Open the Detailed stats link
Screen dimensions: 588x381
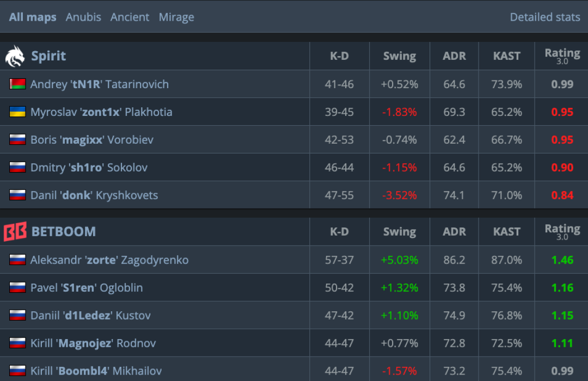(545, 17)
